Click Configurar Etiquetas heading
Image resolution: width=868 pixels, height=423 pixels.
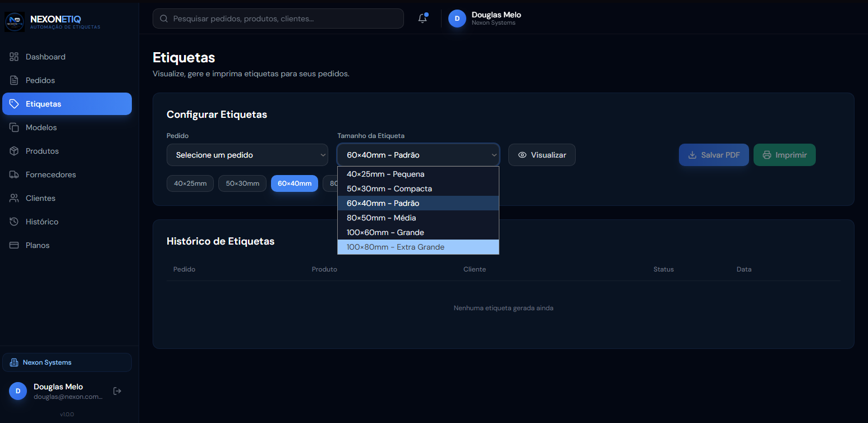pyautogui.click(x=217, y=114)
